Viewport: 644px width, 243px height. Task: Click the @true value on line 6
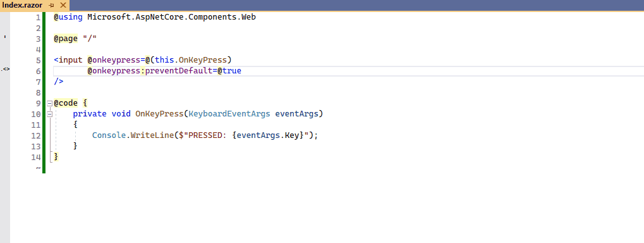[x=229, y=71]
